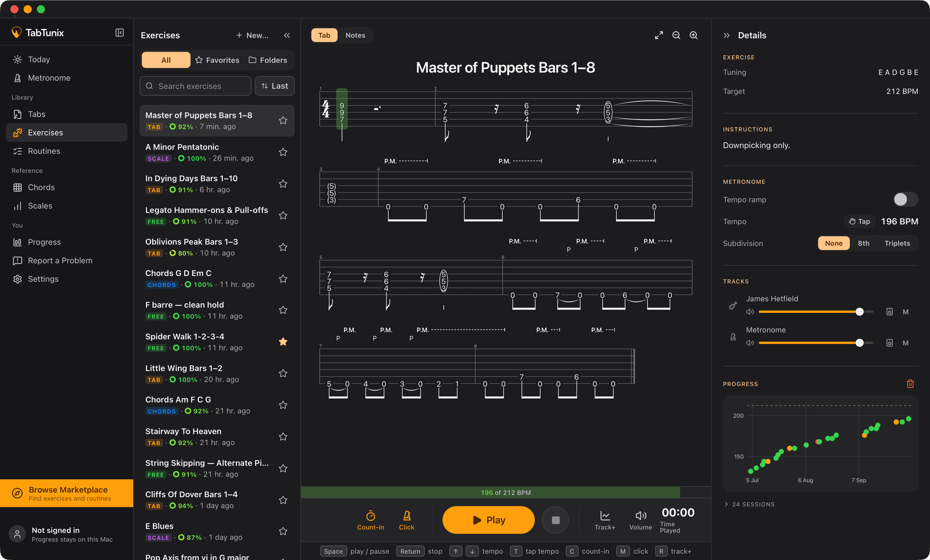
Task: Toggle the sidebar collapse icon beside TabTunix
Action: tap(119, 33)
